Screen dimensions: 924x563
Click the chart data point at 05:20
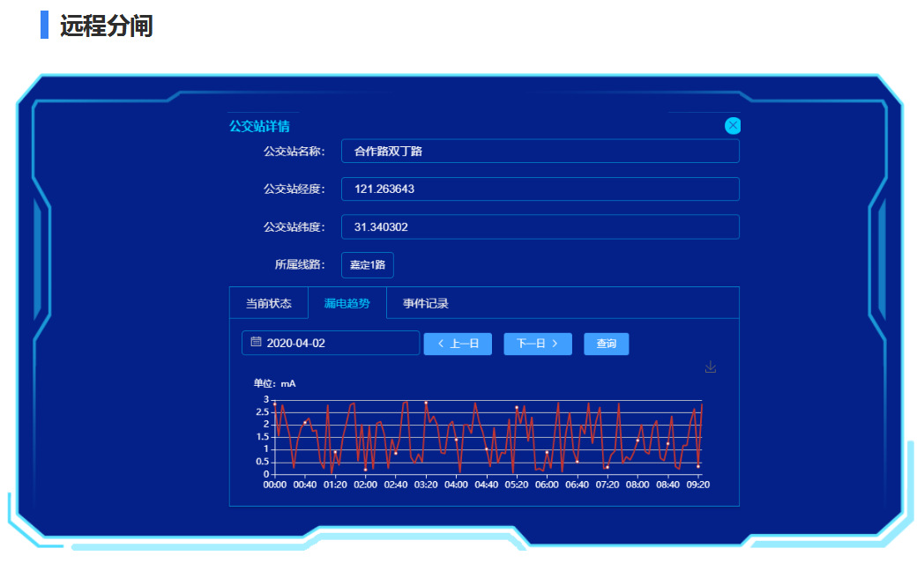click(517, 408)
